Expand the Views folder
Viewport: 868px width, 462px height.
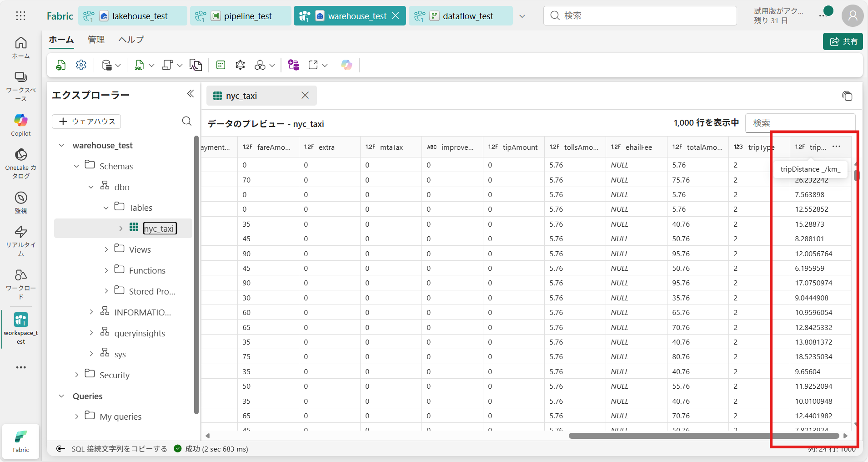(106, 249)
